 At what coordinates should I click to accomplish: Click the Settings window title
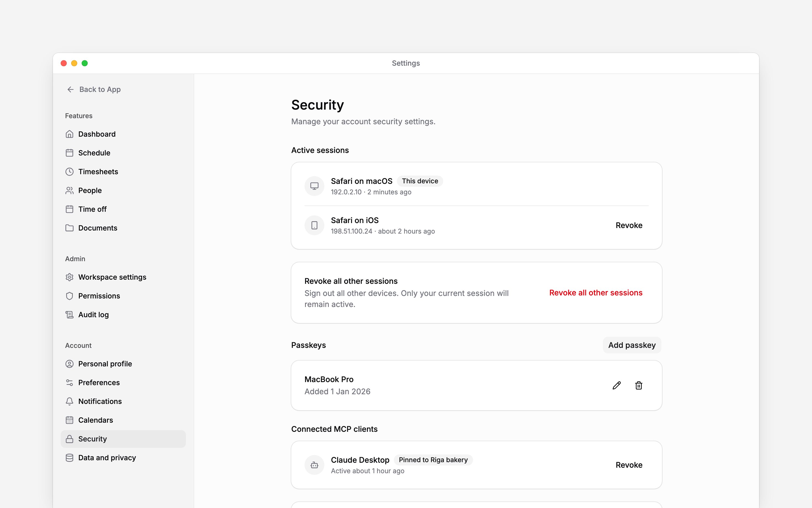406,63
